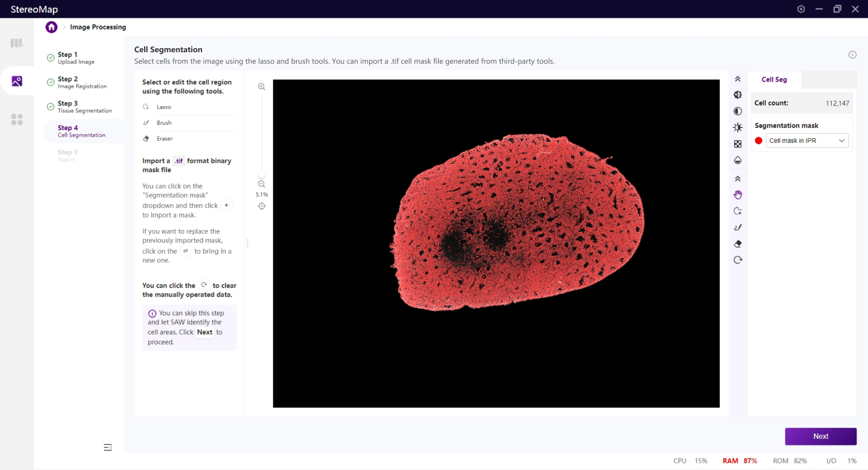Click the Next button
Image resolution: width=868 pixels, height=470 pixels.
pos(820,436)
